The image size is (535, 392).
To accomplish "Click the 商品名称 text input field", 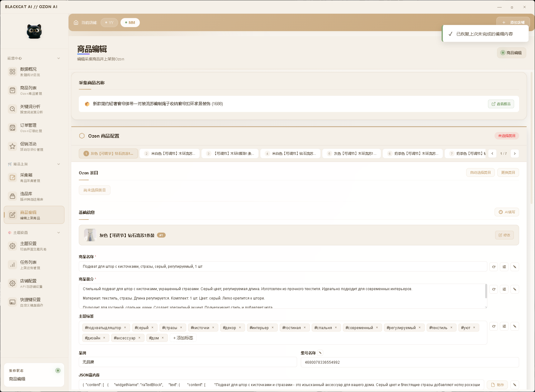I will tap(283, 267).
